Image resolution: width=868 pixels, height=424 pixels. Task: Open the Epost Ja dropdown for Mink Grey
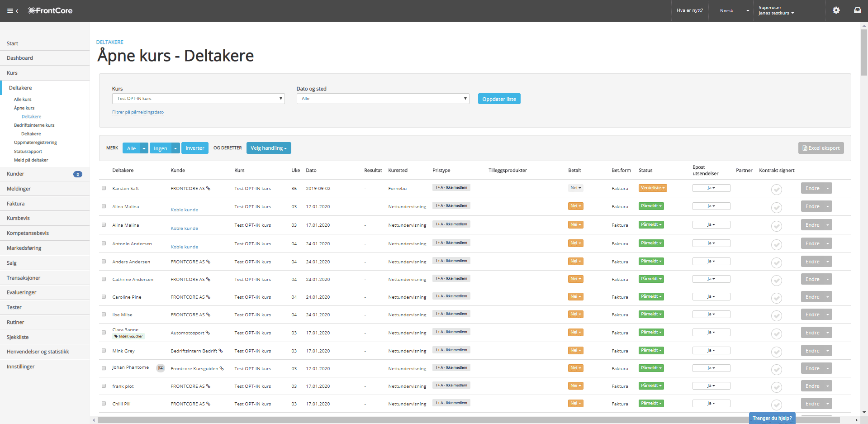711,350
